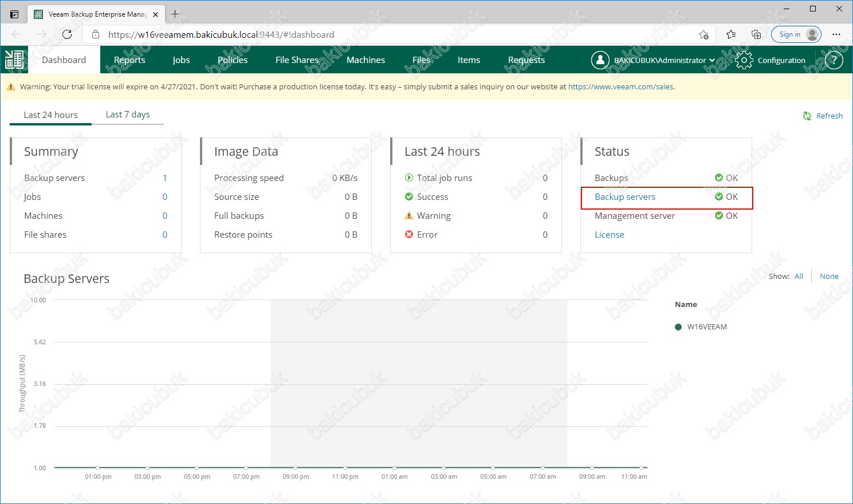Image resolution: width=853 pixels, height=504 pixels.
Task: Click the tab actions icon at top-left
Action: click(x=14, y=14)
